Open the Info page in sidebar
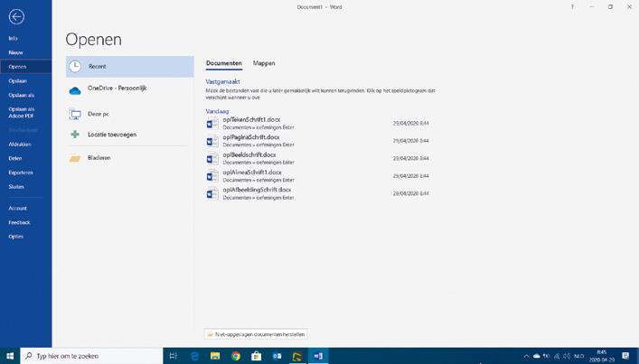 click(x=13, y=38)
